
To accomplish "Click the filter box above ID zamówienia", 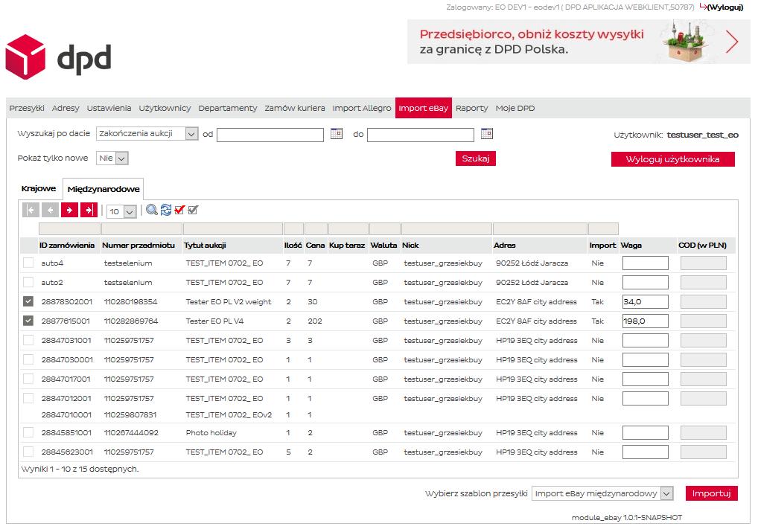I will coord(69,228).
